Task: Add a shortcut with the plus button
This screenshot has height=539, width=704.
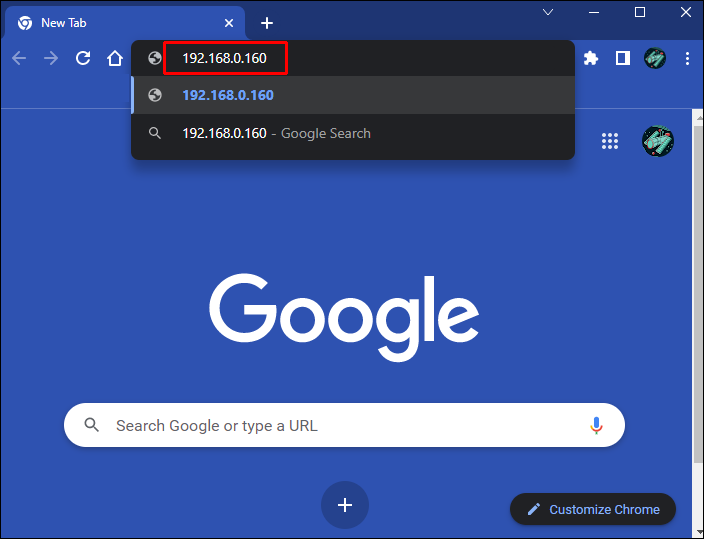Action: click(345, 505)
